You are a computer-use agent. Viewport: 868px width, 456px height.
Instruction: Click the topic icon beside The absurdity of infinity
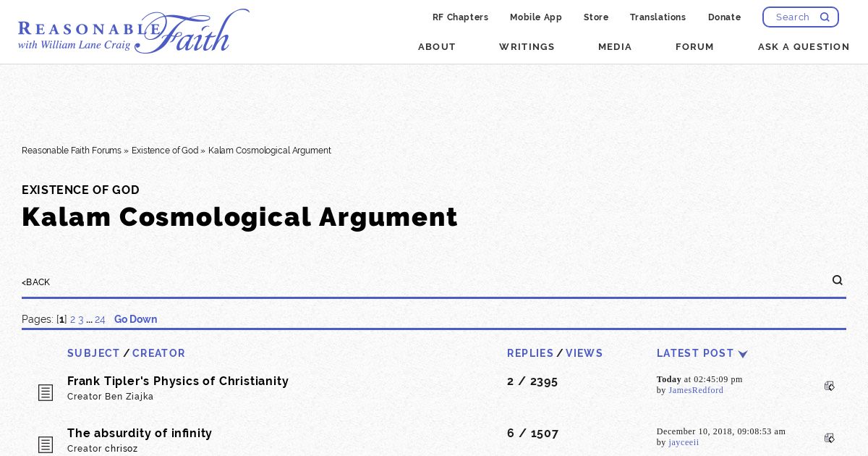[46, 444]
